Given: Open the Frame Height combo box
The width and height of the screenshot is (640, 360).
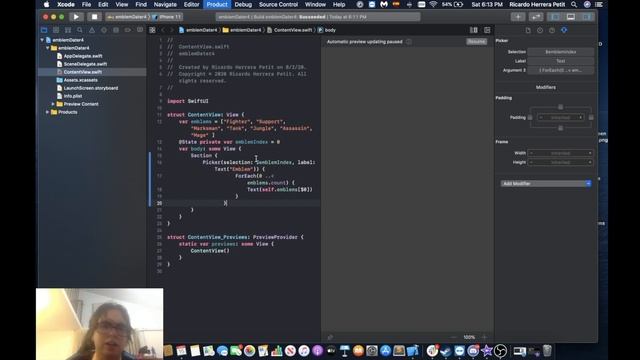Looking at the screenshot, I should [x=560, y=162].
